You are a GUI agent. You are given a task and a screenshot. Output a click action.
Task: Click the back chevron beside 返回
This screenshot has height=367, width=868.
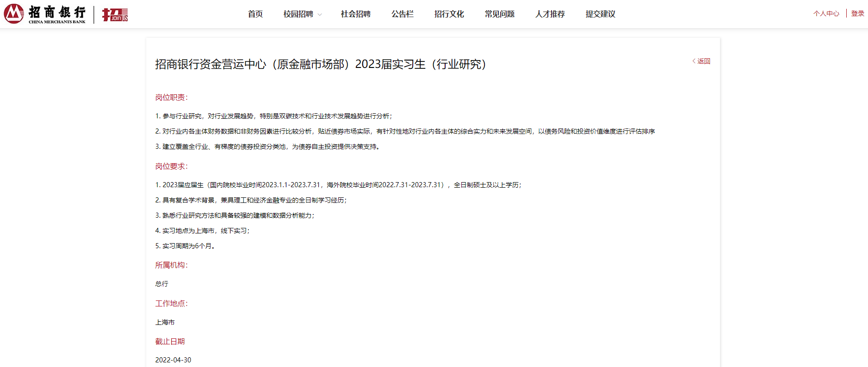[694, 61]
